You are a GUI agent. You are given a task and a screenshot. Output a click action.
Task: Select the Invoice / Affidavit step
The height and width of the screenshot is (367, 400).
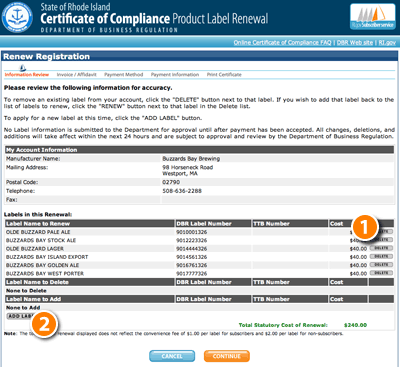(77, 75)
